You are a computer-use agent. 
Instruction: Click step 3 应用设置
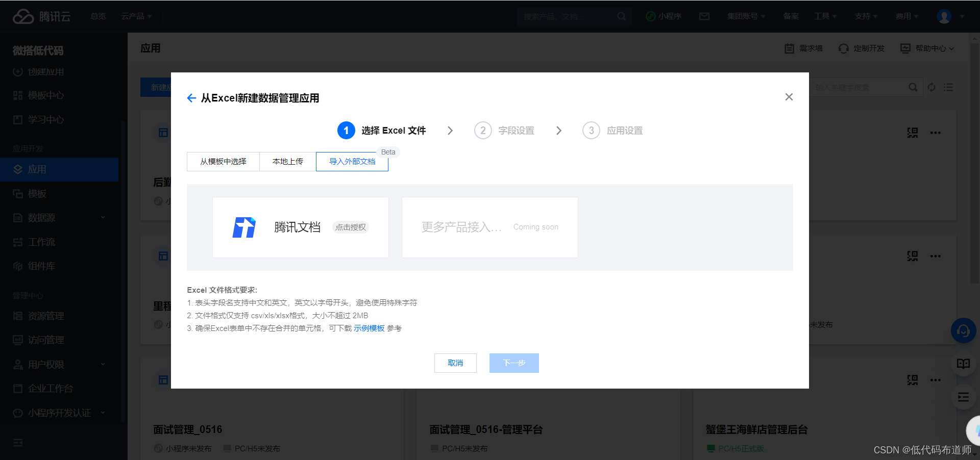tap(612, 131)
